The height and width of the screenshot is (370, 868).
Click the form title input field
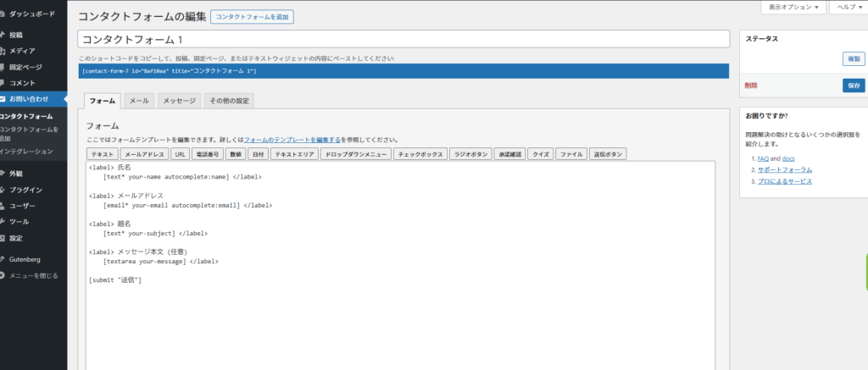tap(403, 39)
